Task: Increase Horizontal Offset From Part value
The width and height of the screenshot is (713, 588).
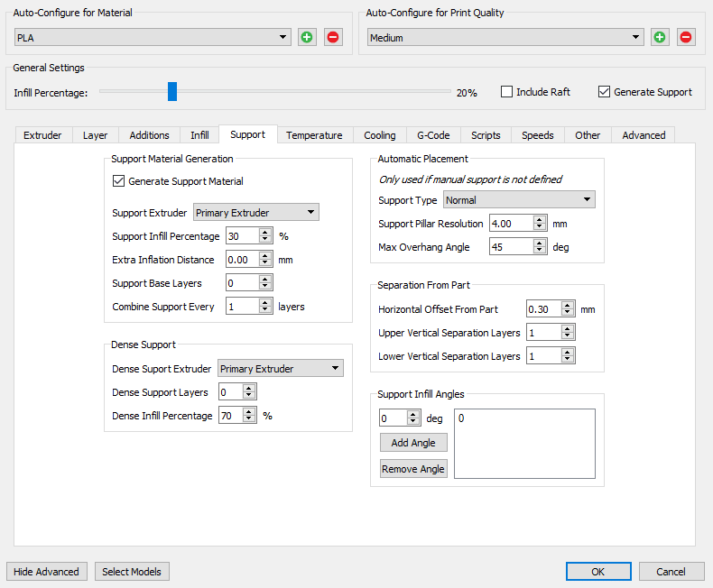Action: [567, 306]
